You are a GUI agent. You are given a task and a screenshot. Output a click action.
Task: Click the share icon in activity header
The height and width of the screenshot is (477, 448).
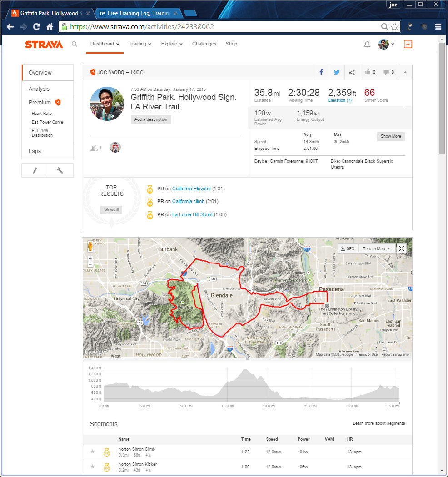(x=352, y=72)
